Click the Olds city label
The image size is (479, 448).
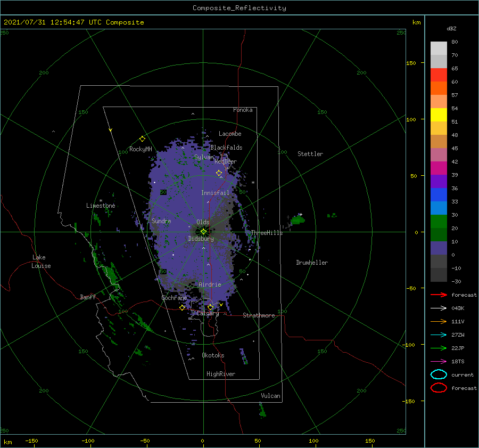pyautogui.click(x=203, y=222)
